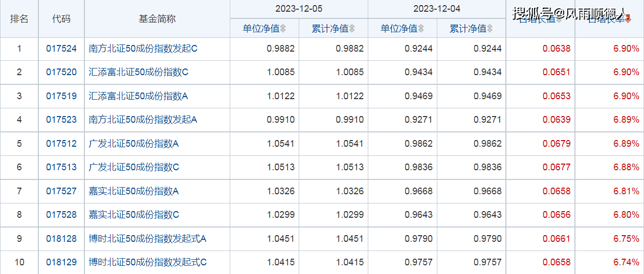The image size is (644, 274).
Task: Open fund 博时北证50成份指数发起式A
Action: point(148,239)
